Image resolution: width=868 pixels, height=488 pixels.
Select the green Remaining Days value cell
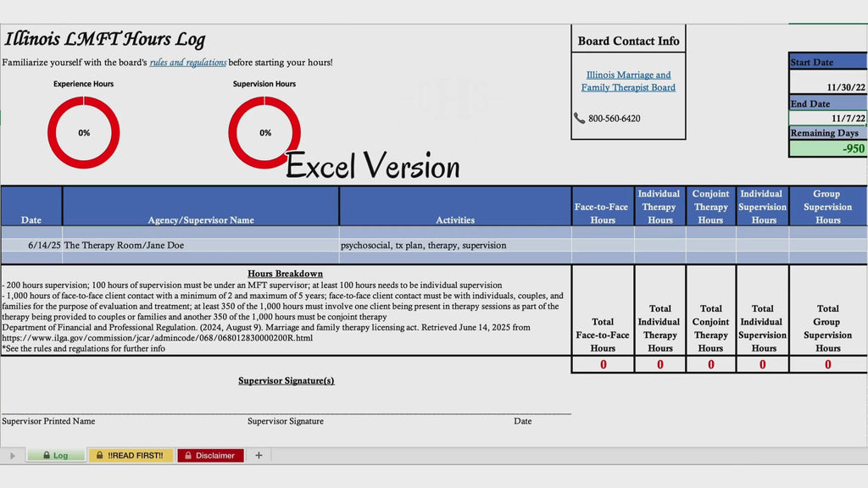[x=828, y=148]
